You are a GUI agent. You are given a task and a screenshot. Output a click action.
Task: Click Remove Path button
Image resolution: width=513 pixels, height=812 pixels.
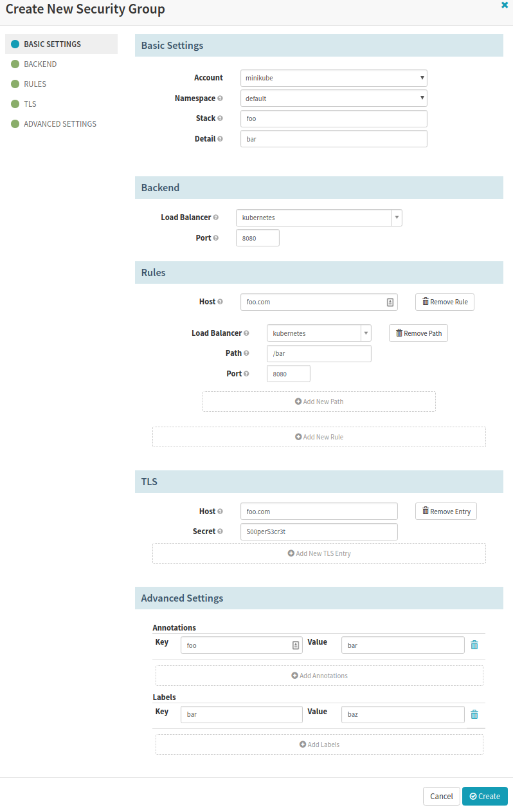(x=419, y=333)
